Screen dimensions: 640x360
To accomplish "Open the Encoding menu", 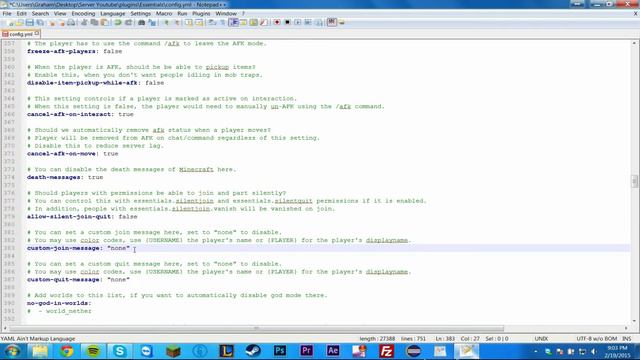I will [x=83, y=13].
